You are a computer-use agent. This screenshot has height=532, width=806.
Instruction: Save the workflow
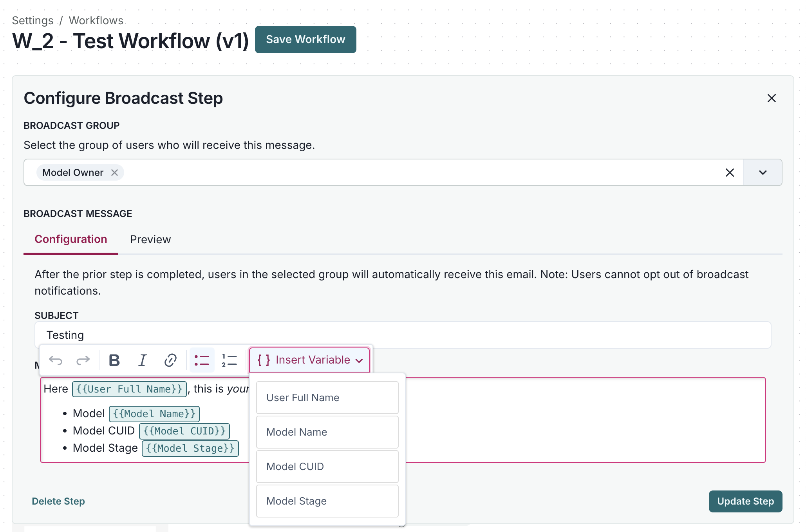click(305, 39)
